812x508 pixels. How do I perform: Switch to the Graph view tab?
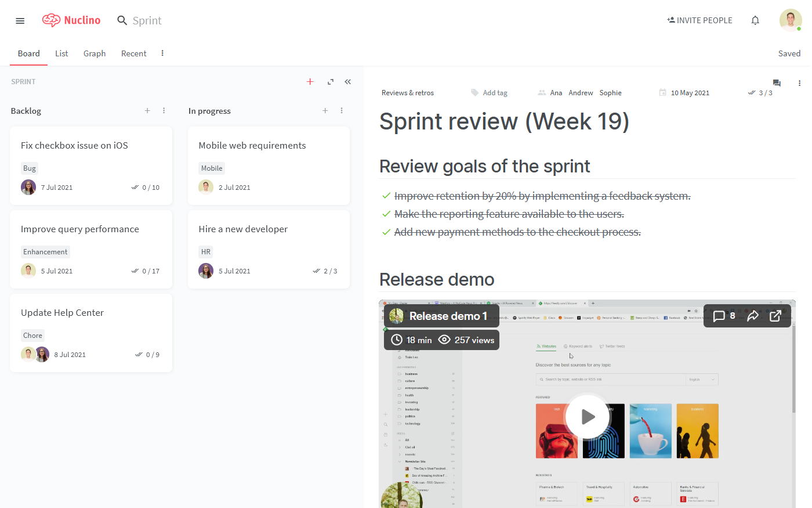tap(95, 53)
